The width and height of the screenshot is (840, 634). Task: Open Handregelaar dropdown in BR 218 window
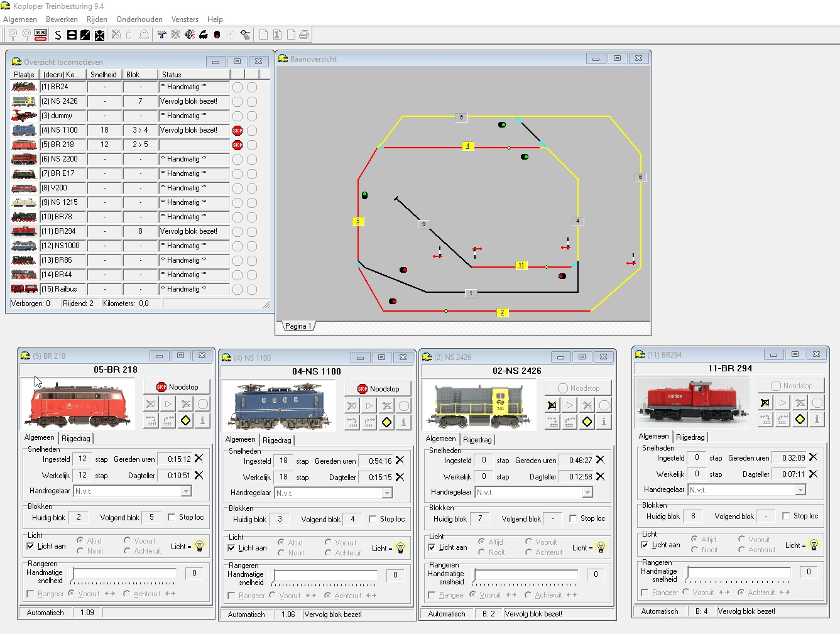pyautogui.click(x=186, y=491)
